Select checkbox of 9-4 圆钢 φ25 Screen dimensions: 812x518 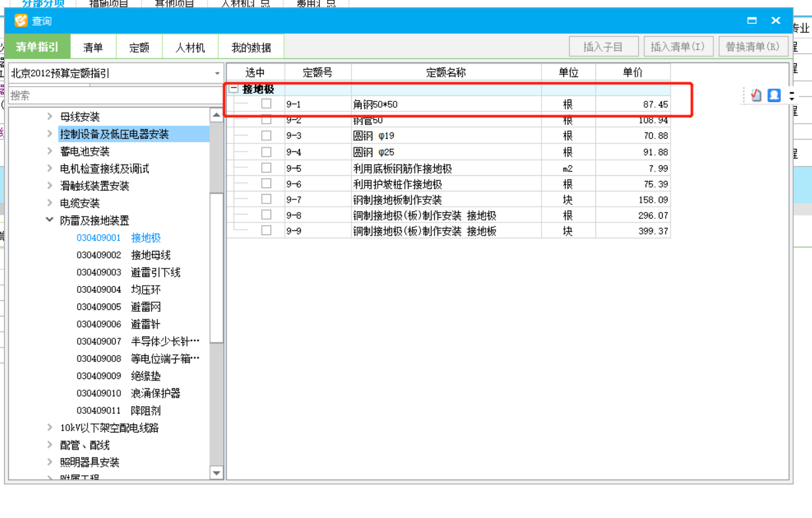coord(266,151)
